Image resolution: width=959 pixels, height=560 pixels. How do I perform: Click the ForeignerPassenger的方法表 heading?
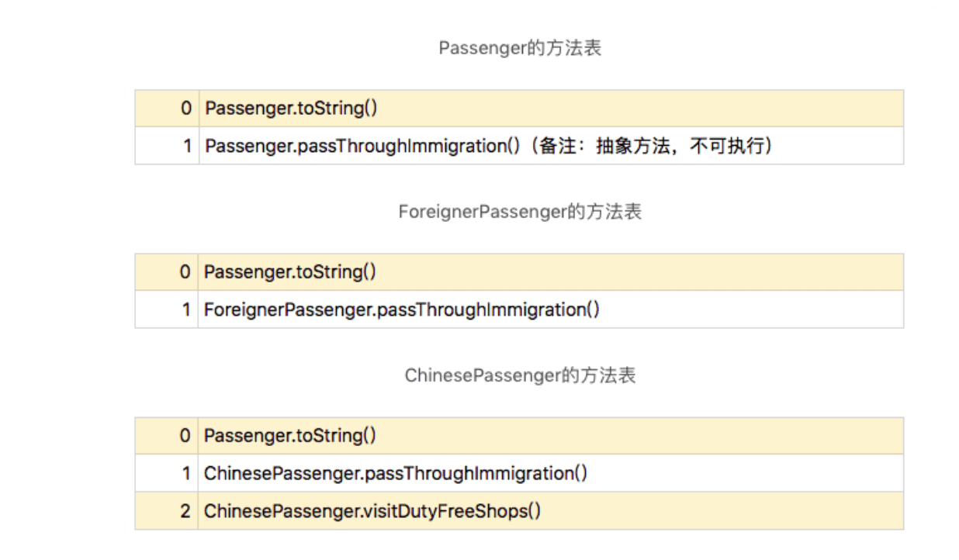tap(520, 212)
